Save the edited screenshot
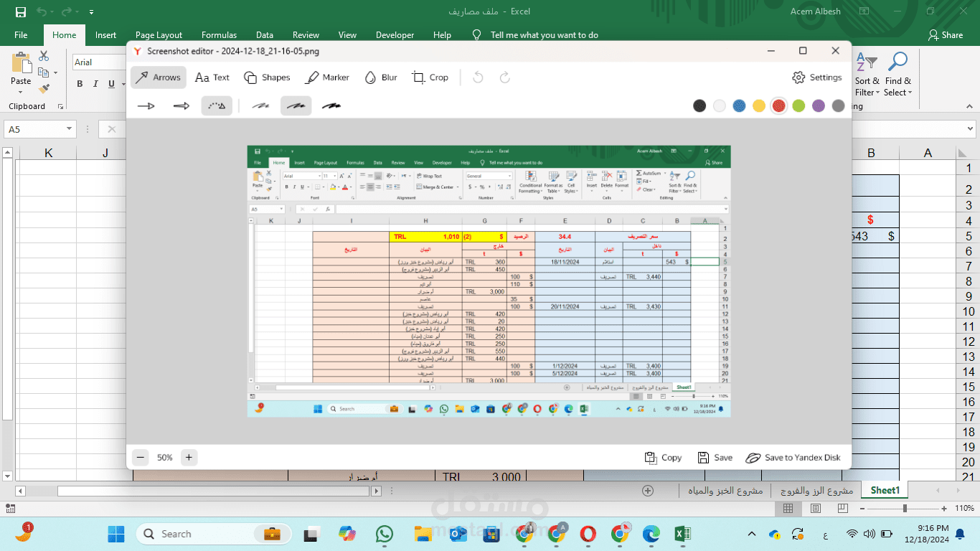Screen dimensions: 980x551 click(x=715, y=458)
